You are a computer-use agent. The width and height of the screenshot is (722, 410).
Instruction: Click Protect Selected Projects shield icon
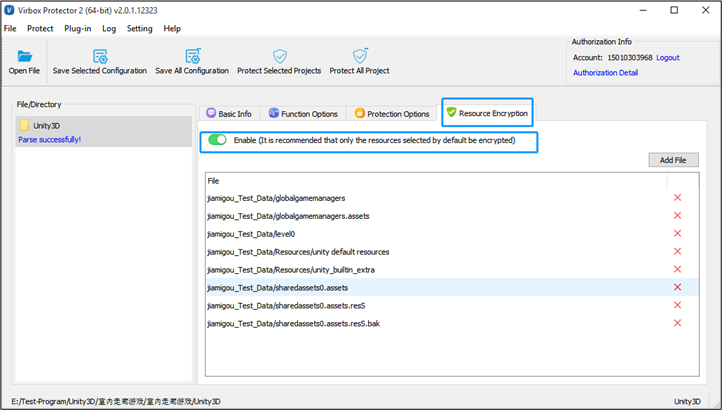(279, 56)
